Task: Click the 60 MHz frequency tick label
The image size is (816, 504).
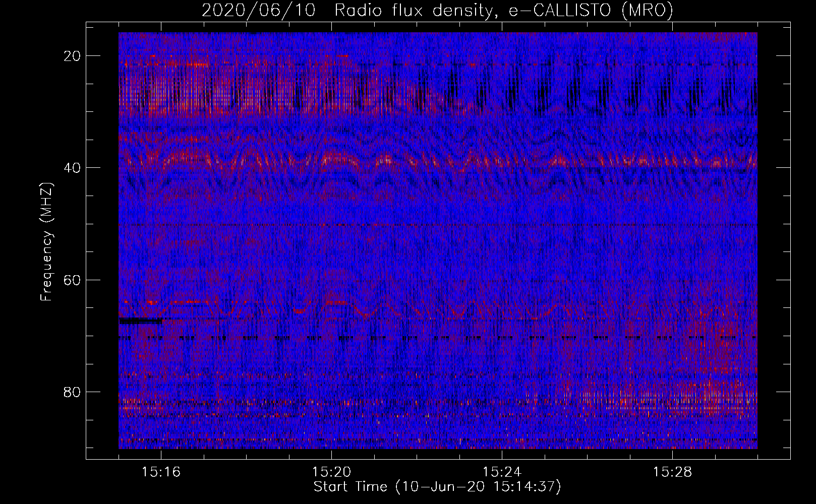Action: (73, 280)
